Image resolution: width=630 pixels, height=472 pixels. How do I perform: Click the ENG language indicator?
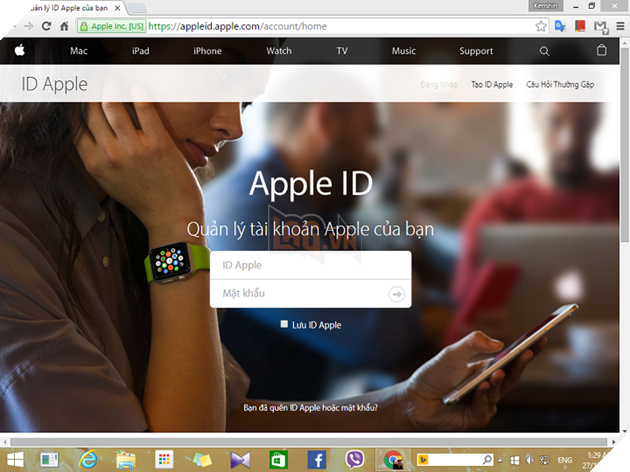click(565, 460)
